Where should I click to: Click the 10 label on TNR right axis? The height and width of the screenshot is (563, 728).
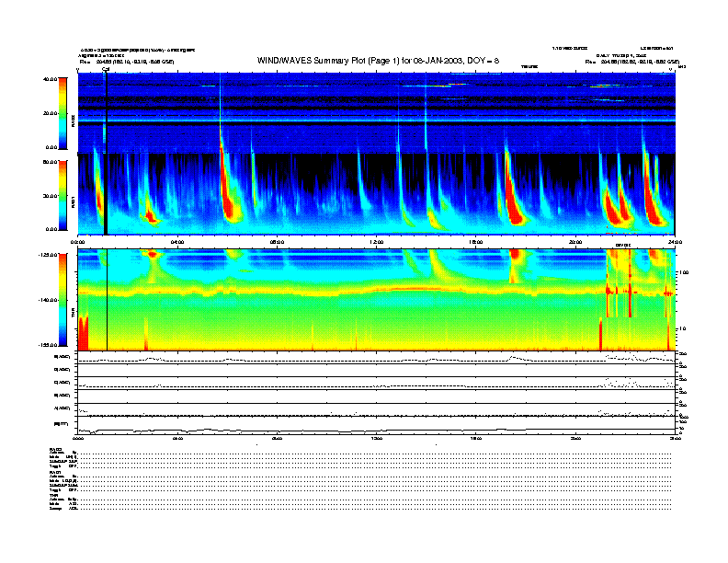pyautogui.click(x=681, y=329)
